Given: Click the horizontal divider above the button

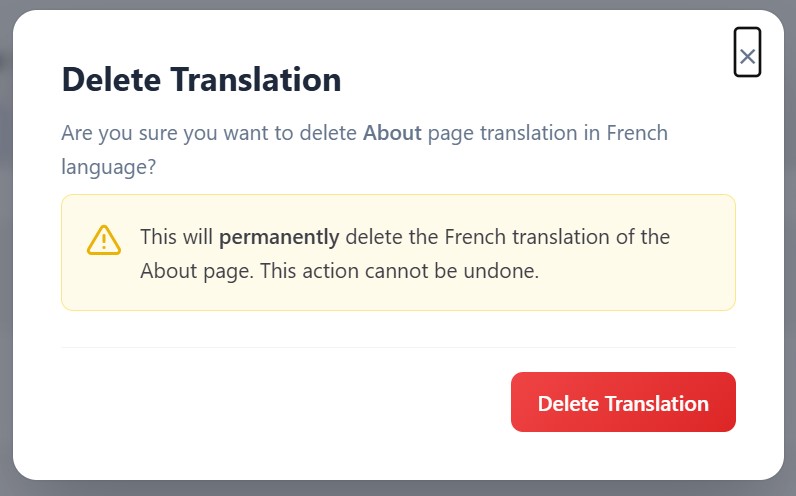Looking at the screenshot, I should tap(399, 348).
